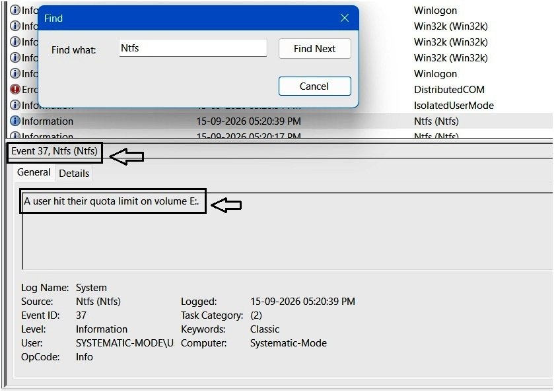Click the User value SYSTEMATIC-MODE
This screenshot has width=554, height=392.
[125, 343]
